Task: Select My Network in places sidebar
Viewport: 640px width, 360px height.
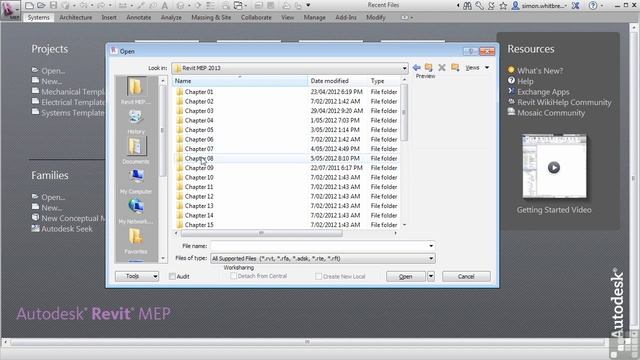Action: coord(136,211)
